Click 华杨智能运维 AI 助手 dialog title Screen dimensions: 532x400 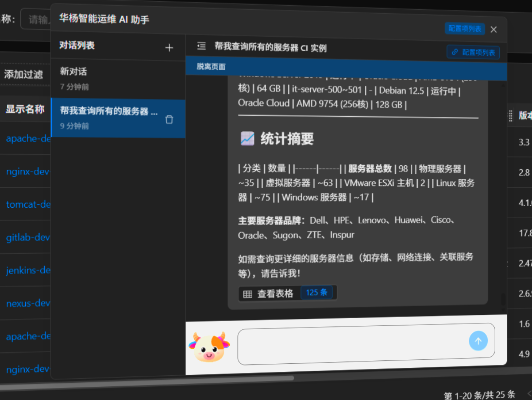point(104,19)
